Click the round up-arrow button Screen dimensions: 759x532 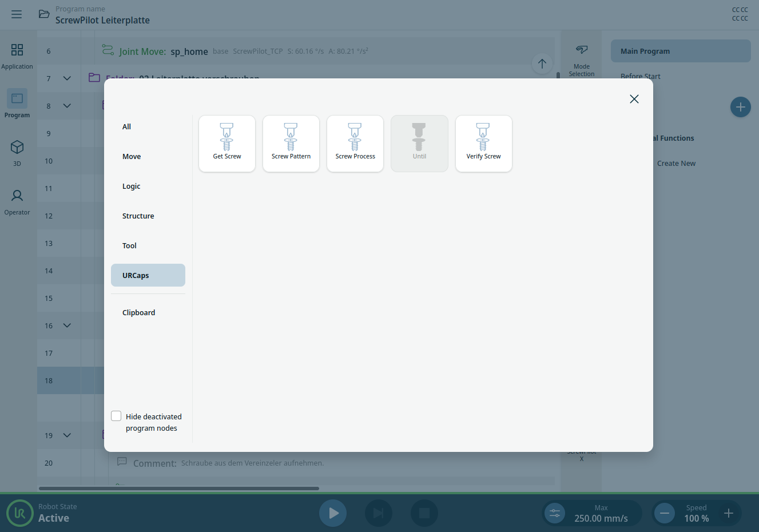[542, 63]
